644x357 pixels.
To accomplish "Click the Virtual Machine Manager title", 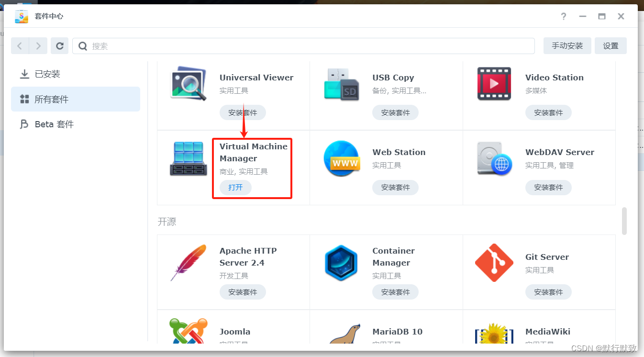I will (254, 152).
